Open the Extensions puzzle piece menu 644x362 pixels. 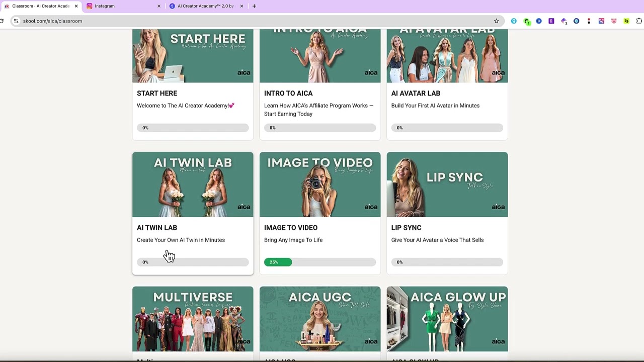click(x=639, y=21)
